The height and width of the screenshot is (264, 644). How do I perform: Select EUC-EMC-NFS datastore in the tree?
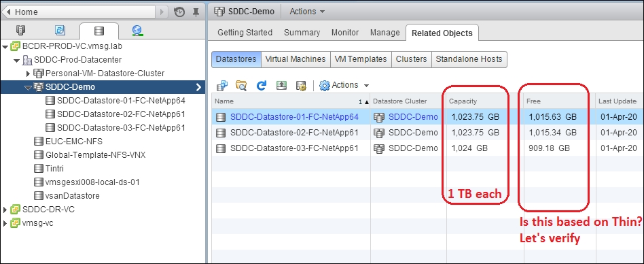click(x=74, y=142)
